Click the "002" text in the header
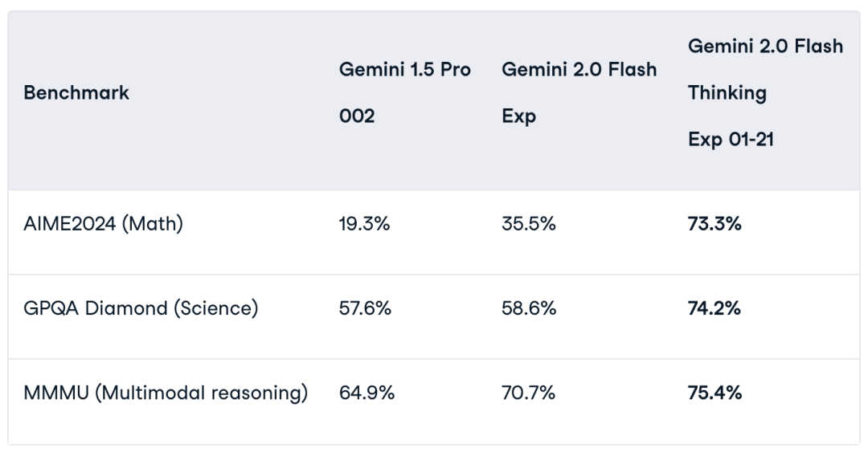 [357, 116]
